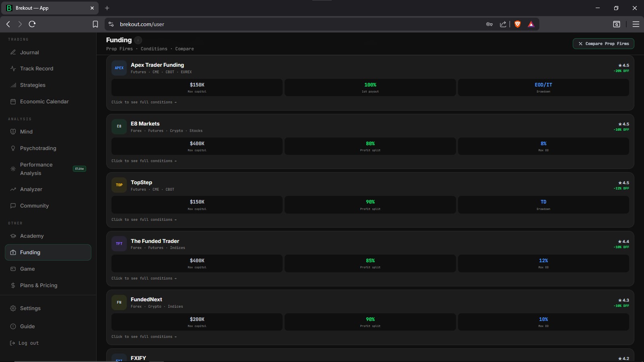Image resolution: width=644 pixels, height=362 pixels.
Task: Click the 4.3 star rating of FundedNext
Action: tap(623, 300)
